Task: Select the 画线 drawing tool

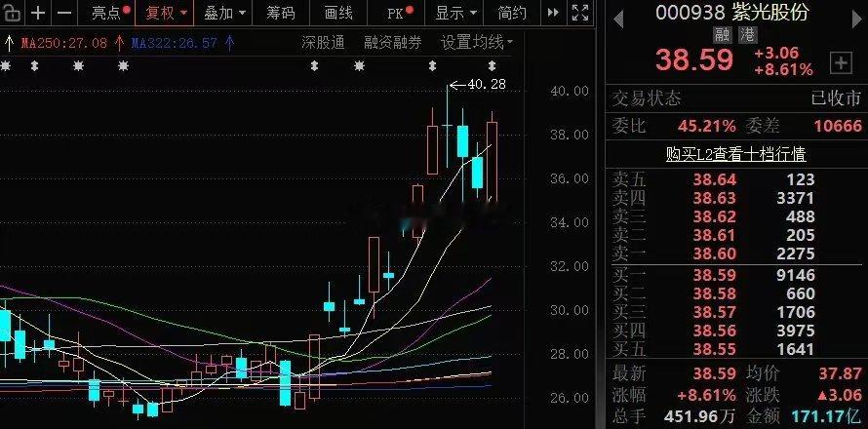Action: click(338, 13)
